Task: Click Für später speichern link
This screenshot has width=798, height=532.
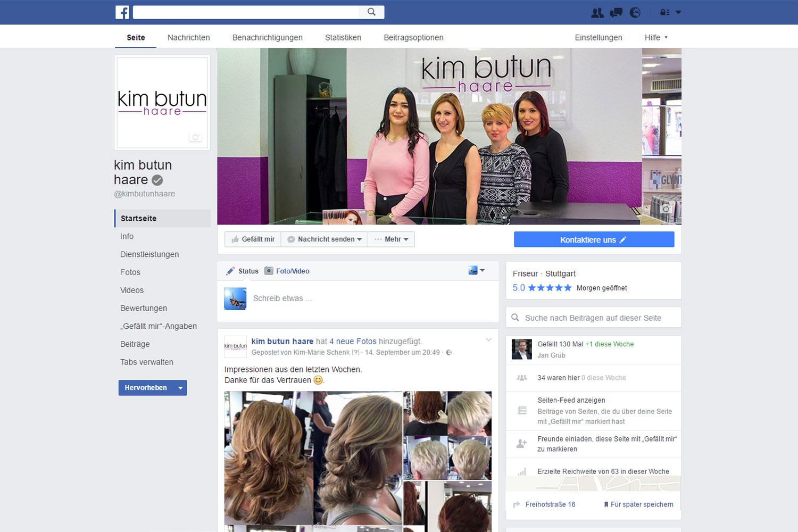Action: [x=642, y=504]
